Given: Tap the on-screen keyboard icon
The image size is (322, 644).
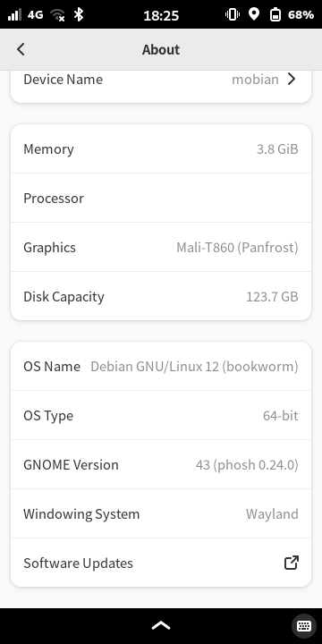Looking at the screenshot, I should (304, 626).
